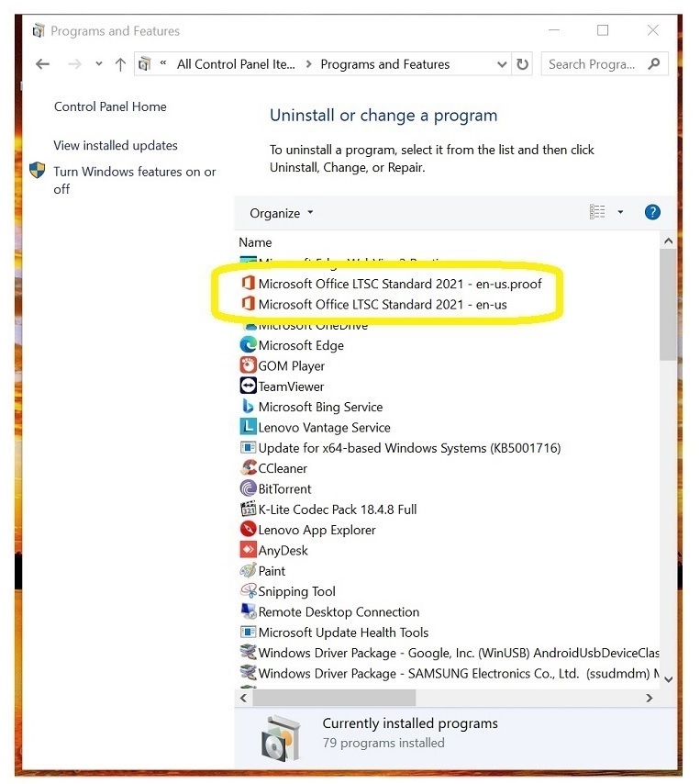Select the AnyDesk entry
Viewport: 700px width, 784px height.
283,551
